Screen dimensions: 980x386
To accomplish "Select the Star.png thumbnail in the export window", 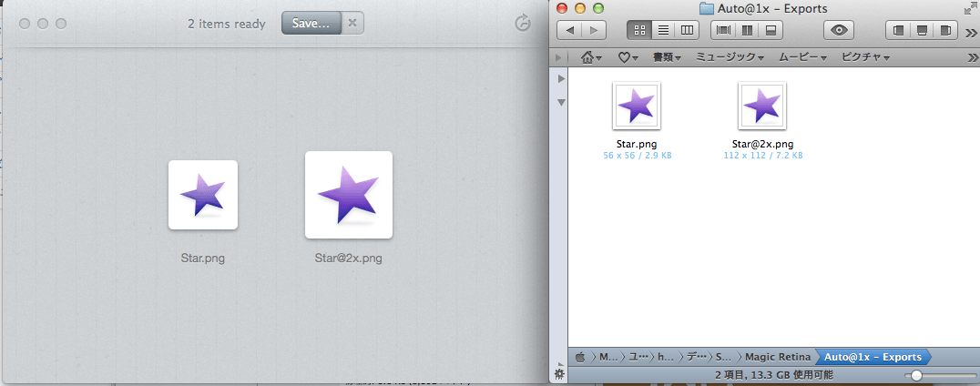I will [x=203, y=195].
